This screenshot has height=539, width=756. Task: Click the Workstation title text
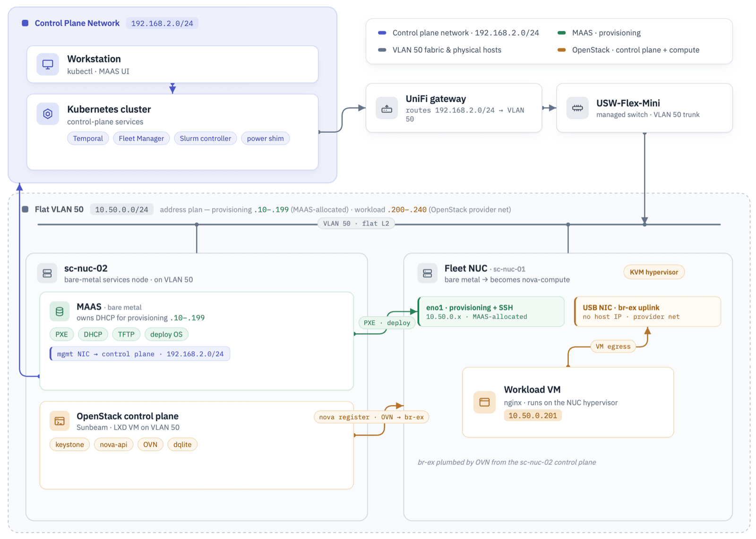coord(94,59)
